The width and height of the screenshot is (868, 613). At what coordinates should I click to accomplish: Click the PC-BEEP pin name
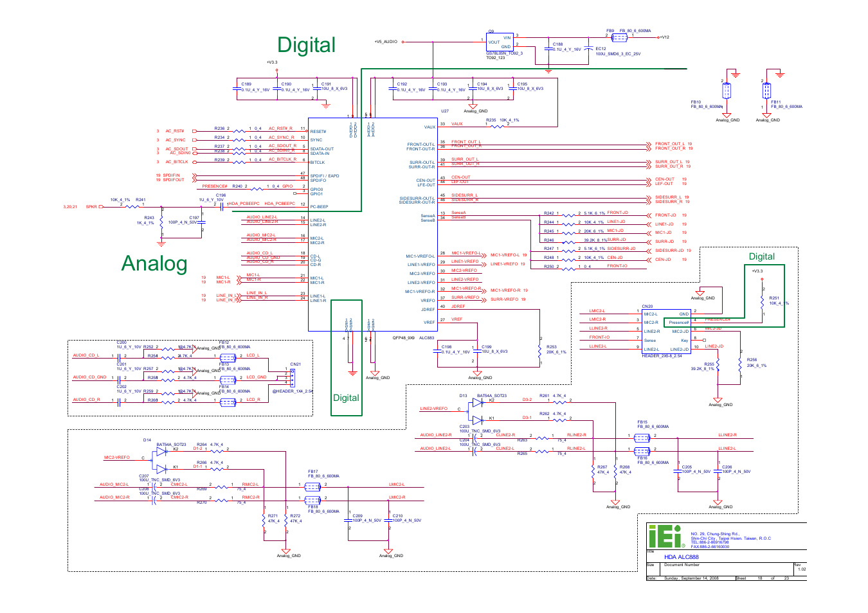319,207
